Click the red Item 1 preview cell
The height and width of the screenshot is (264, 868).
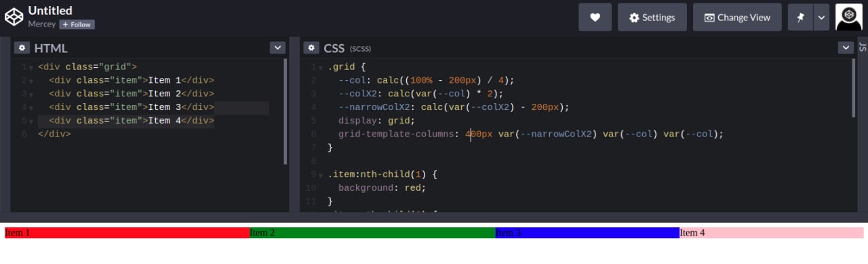tap(127, 233)
